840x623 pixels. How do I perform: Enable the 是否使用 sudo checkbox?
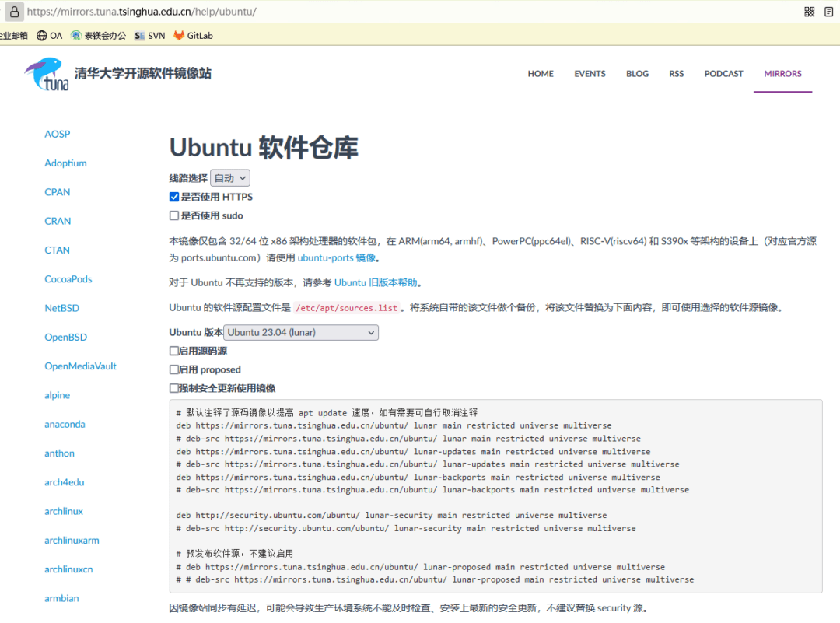click(174, 215)
